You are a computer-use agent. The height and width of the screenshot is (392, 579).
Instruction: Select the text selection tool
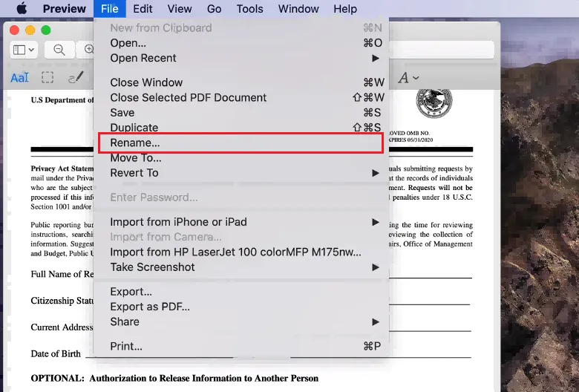tap(19, 78)
